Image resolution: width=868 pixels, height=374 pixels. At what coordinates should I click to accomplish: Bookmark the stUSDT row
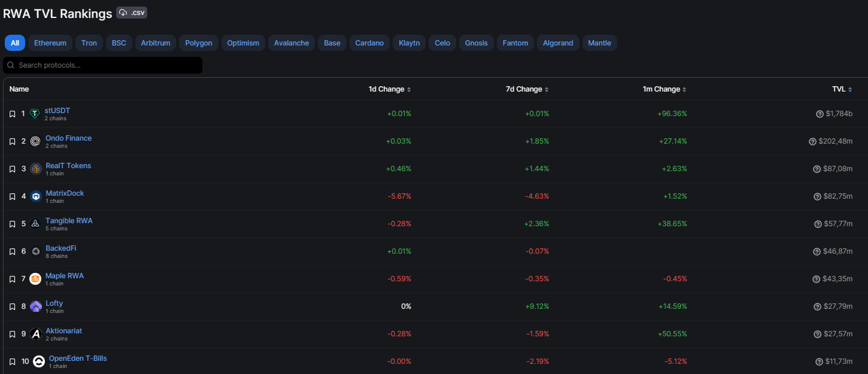tap(12, 114)
